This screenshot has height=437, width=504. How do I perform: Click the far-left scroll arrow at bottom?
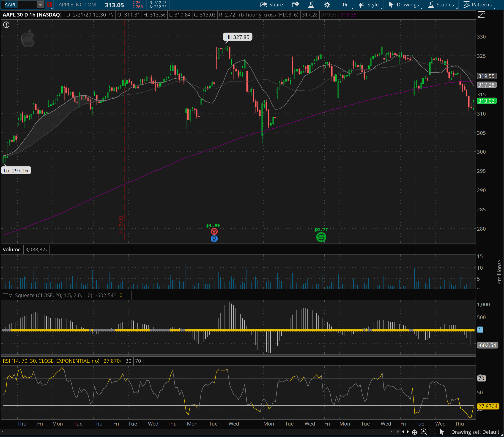[3, 432]
